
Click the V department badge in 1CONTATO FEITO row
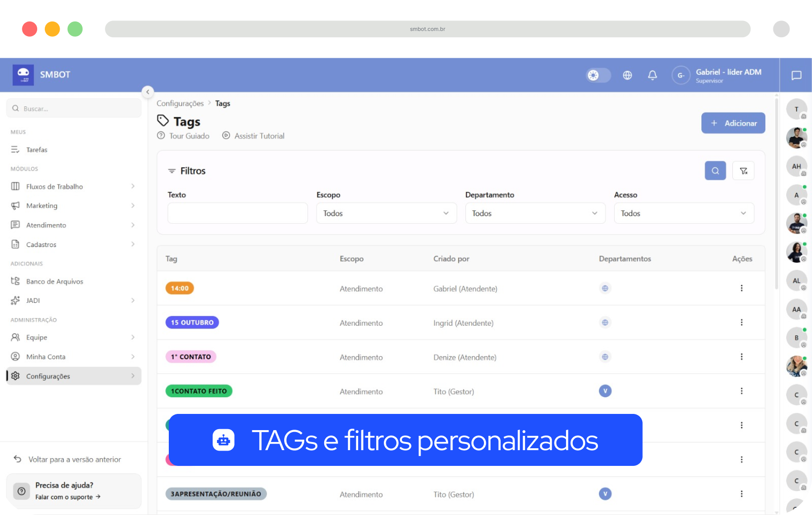[605, 391]
